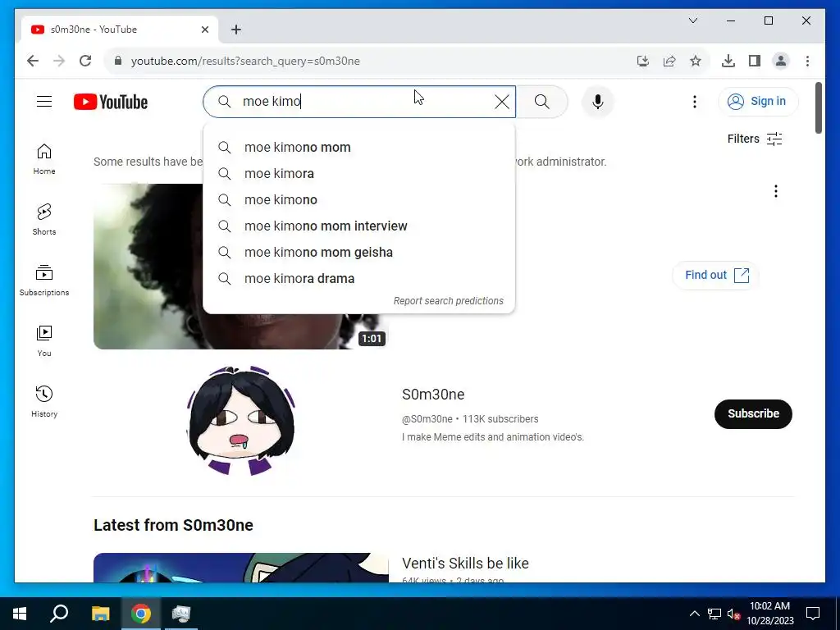This screenshot has width=840, height=630.
Task: Open Home in the sidebar
Action: [44, 159]
